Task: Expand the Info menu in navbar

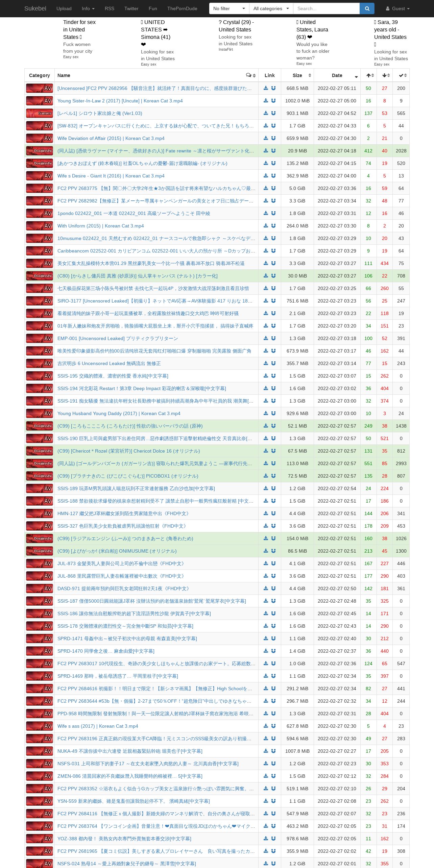Action: 88,8
